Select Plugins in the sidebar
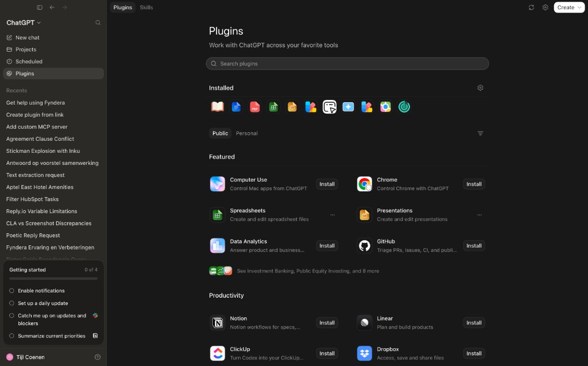Screen dimensions: 588x366 [53, 74]
